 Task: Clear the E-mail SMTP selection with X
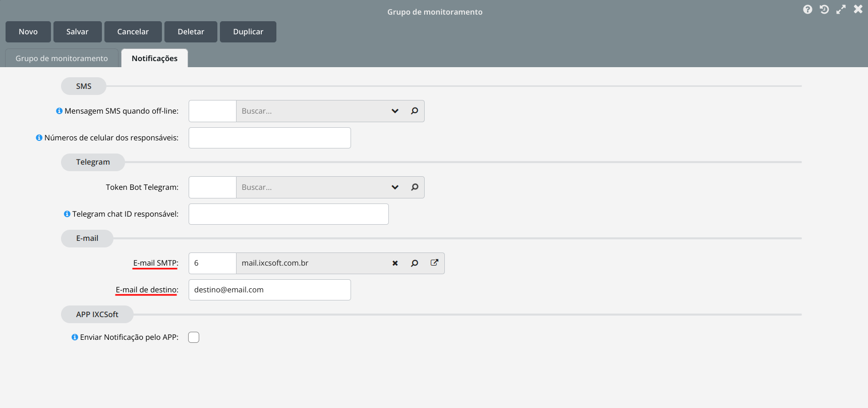395,263
